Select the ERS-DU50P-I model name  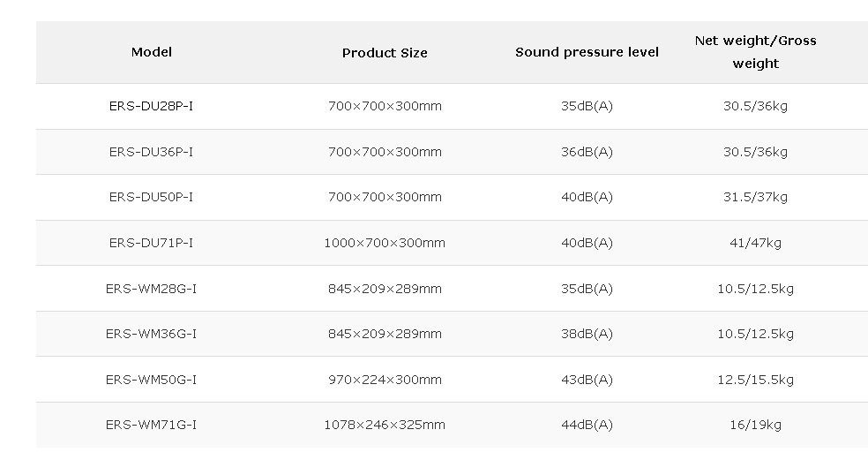click(x=151, y=197)
